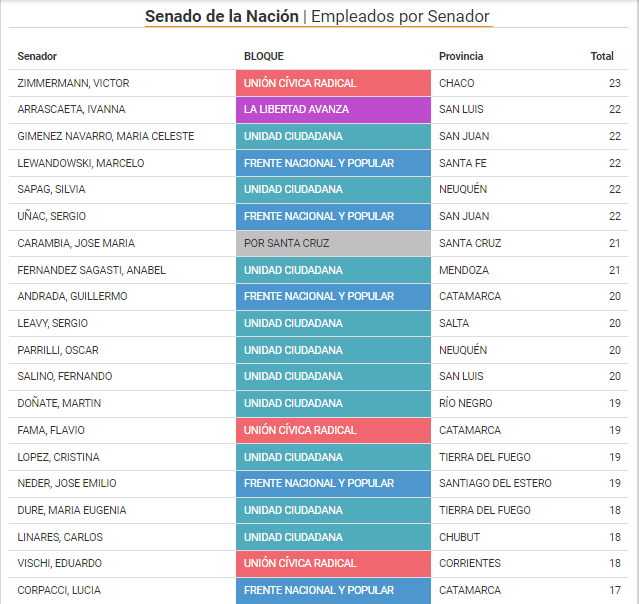Viewport: 639px width, 604px height.
Task: Click the SANTA CRUZ province cell
Action: 470,243
